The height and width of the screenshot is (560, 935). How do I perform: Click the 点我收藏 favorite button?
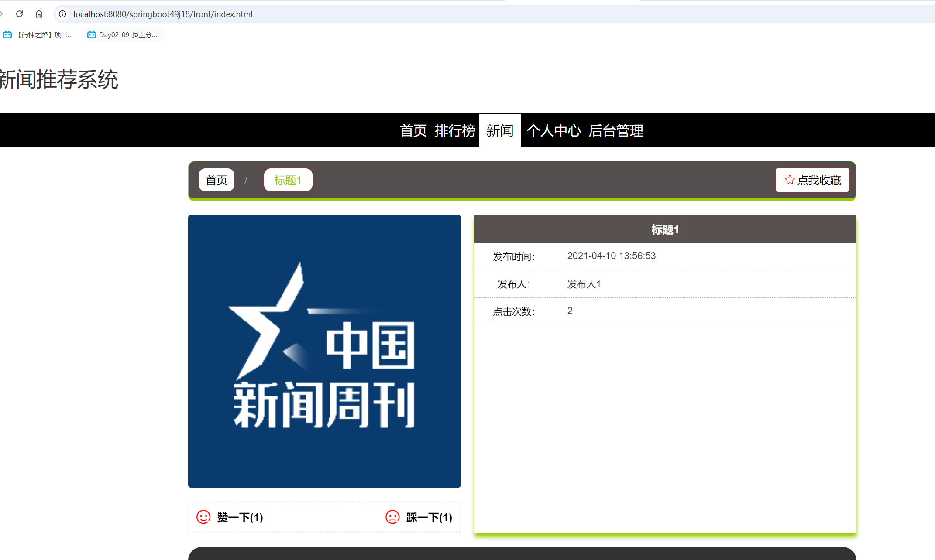click(x=812, y=180)
